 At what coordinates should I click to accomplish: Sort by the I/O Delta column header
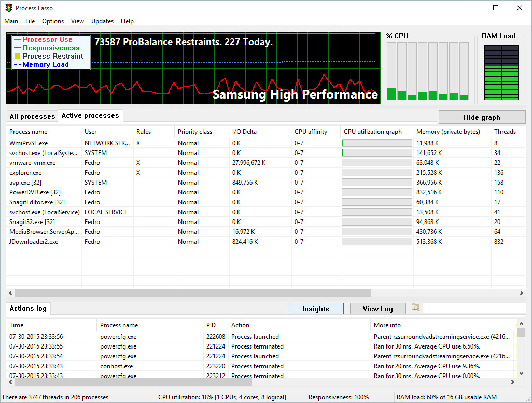260,132
